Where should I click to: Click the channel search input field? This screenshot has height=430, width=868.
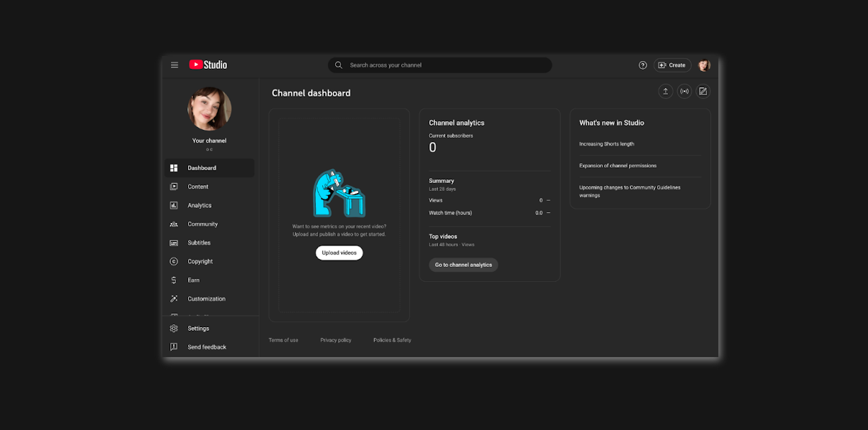(439, 65)
